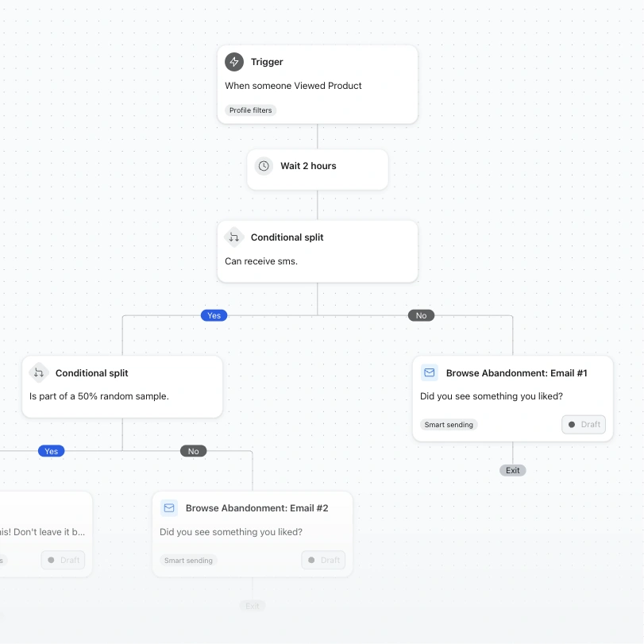Click the Trigger lightning bolt icon
This screenshot has width=644, height=644.
[x=234, y=62]
